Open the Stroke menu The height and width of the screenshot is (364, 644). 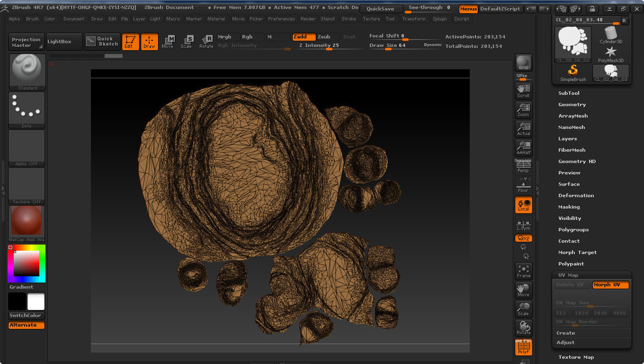pyautogui.click(x=349, y=19)
